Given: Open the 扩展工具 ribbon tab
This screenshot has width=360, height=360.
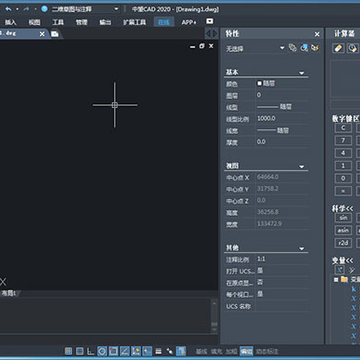Looking at the screenshot, I should (134, 22).
